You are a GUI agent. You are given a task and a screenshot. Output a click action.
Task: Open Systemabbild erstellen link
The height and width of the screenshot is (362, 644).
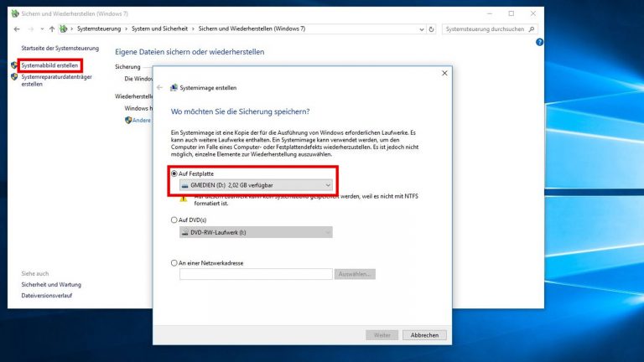tap(50, 65)
